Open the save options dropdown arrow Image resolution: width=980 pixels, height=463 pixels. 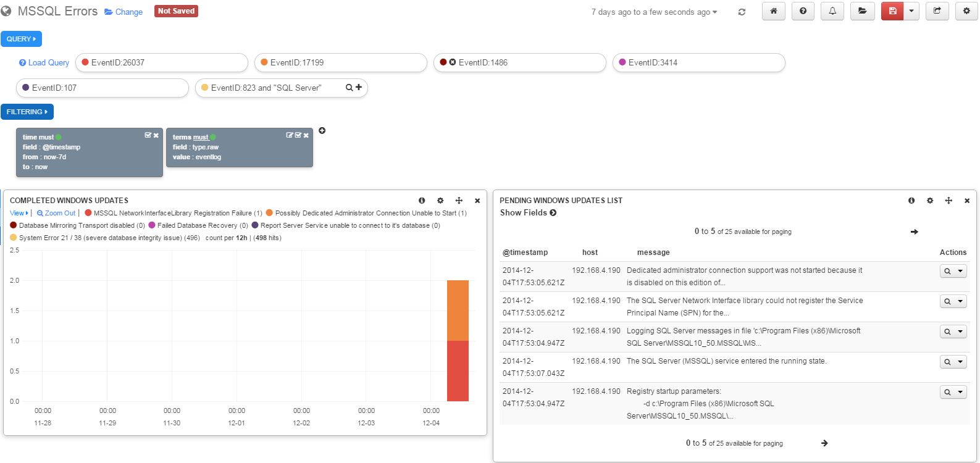pyautogui.click(x=911, y=11)
